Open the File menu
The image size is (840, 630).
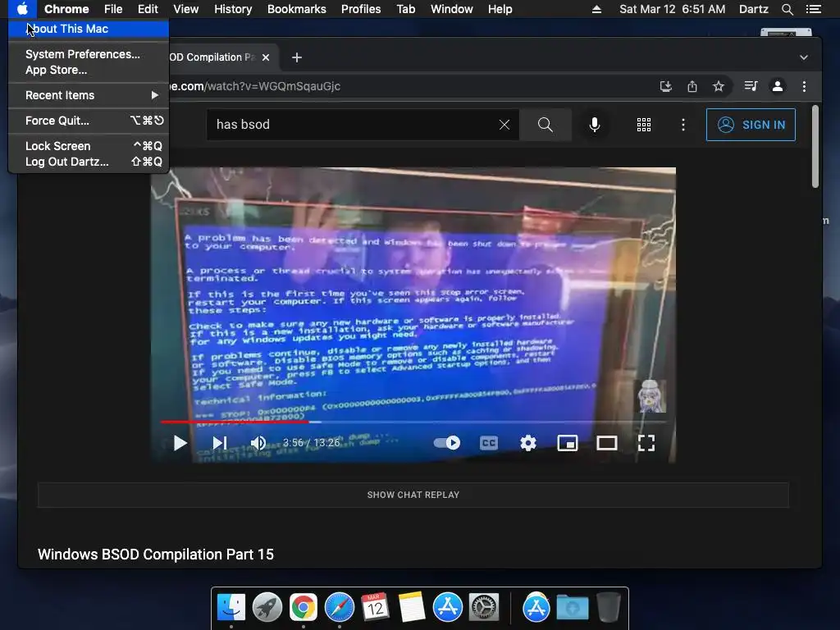point(113,9)
